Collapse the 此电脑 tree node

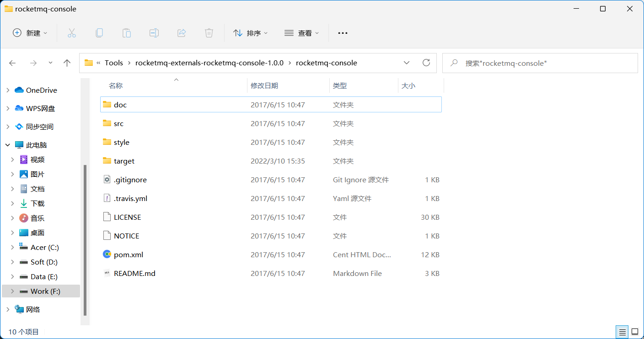[x=8, y=145]
